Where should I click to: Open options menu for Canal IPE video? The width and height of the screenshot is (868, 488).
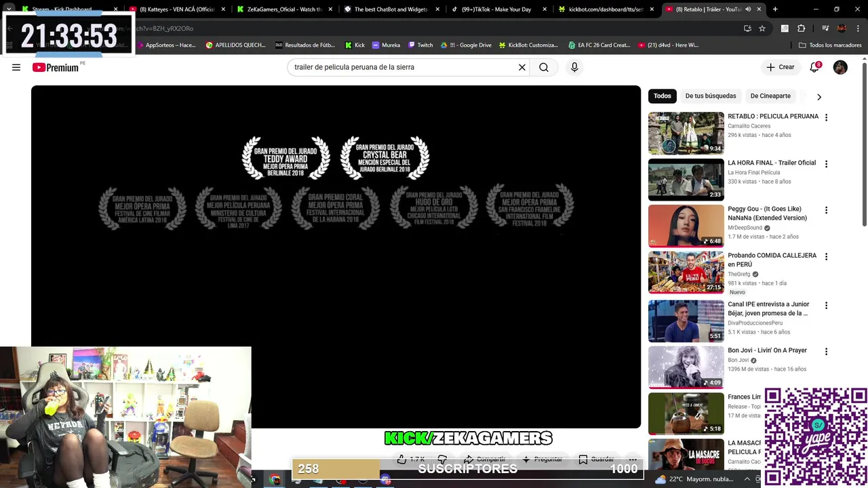[x=826, y=306]
